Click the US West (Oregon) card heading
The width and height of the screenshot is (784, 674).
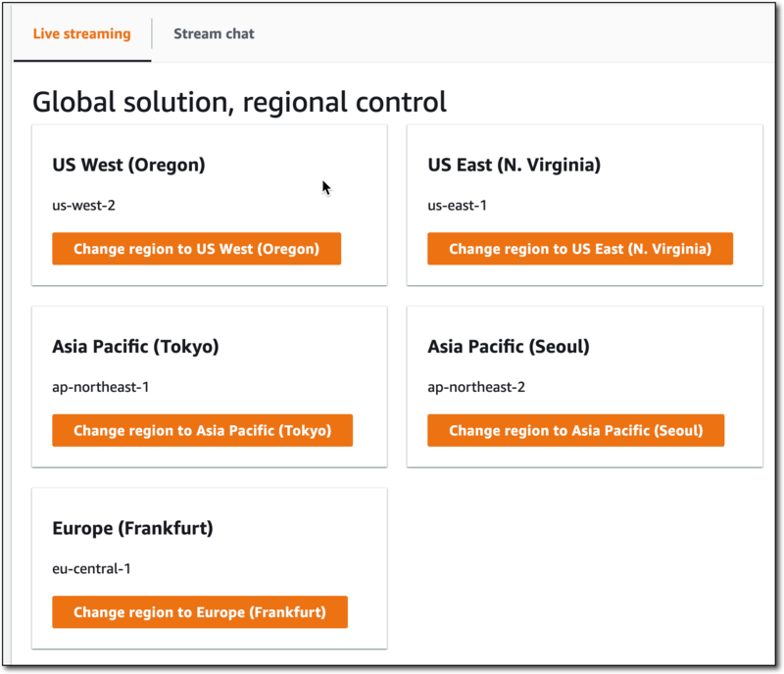(128, 165)
